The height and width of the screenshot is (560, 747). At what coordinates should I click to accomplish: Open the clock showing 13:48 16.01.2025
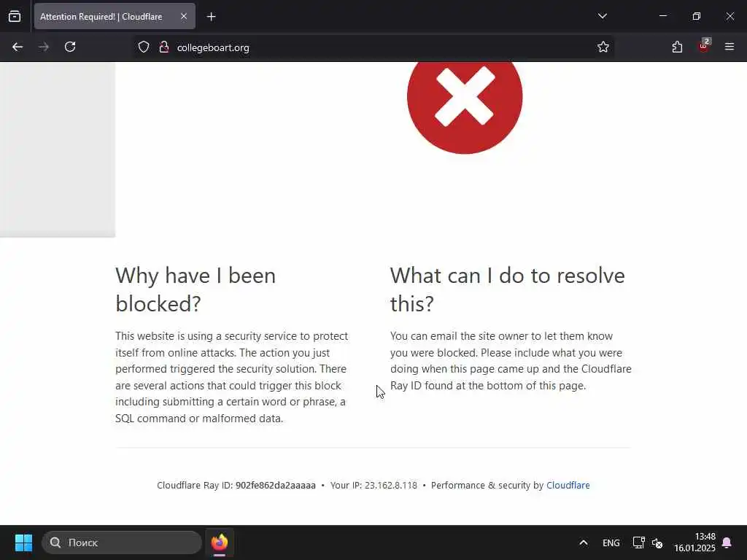694,542
